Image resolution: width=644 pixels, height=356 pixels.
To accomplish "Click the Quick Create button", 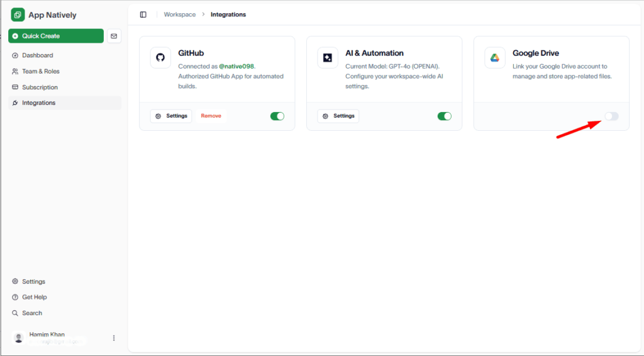I will [x=56, y=36].
